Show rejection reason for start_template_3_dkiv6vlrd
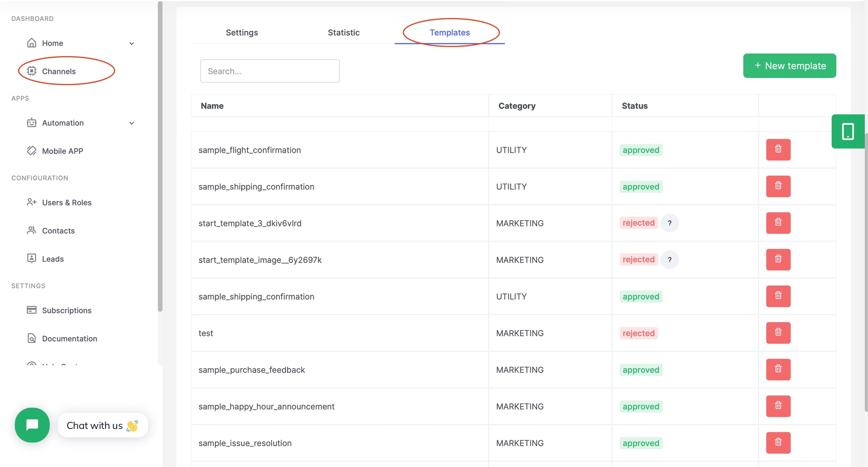Viewport: 868px width, 467px height. point(669,223)
